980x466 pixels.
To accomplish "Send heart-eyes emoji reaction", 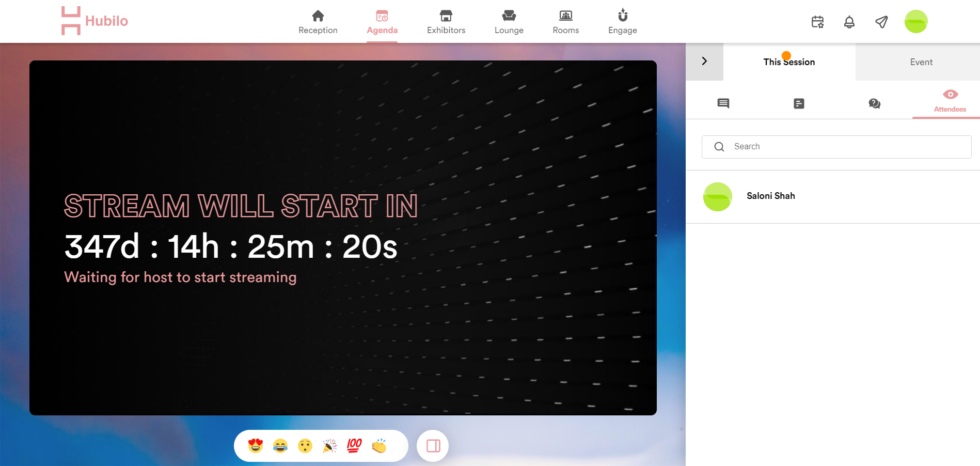I will click(256, 445).
